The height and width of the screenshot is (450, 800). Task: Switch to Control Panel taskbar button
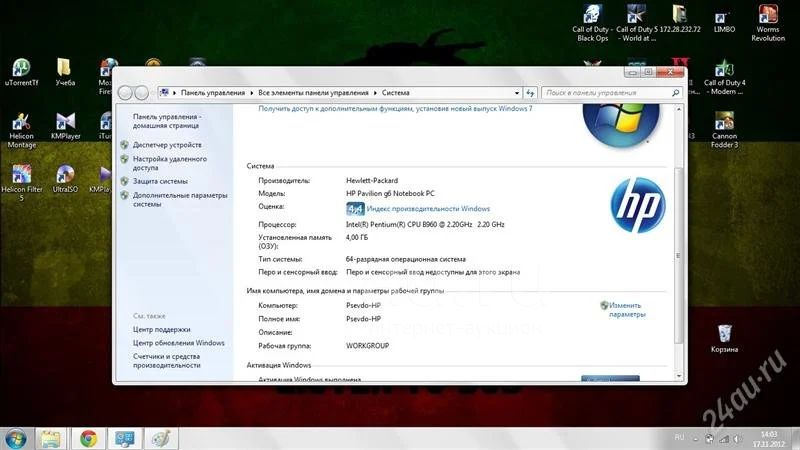point(124,438)
